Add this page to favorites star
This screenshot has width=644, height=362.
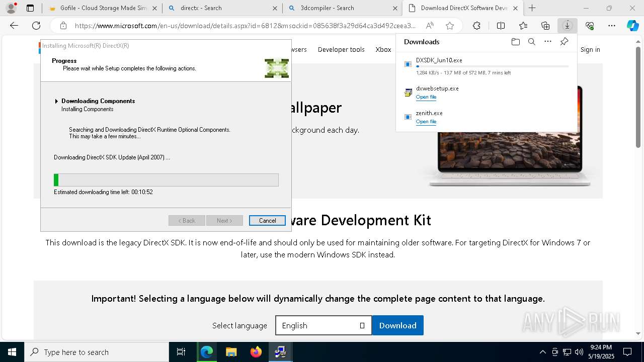pos(450,26)
